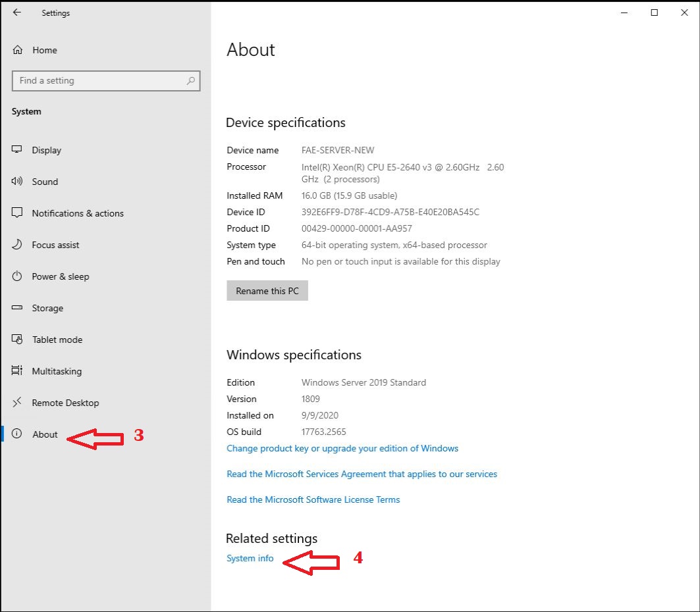
Task: Close the Settings window
Action: click(x=684, y=13)
